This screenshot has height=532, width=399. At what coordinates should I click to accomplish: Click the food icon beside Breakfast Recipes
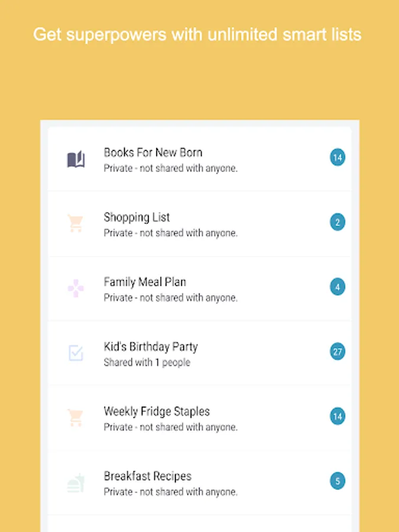tap(76, 482)
